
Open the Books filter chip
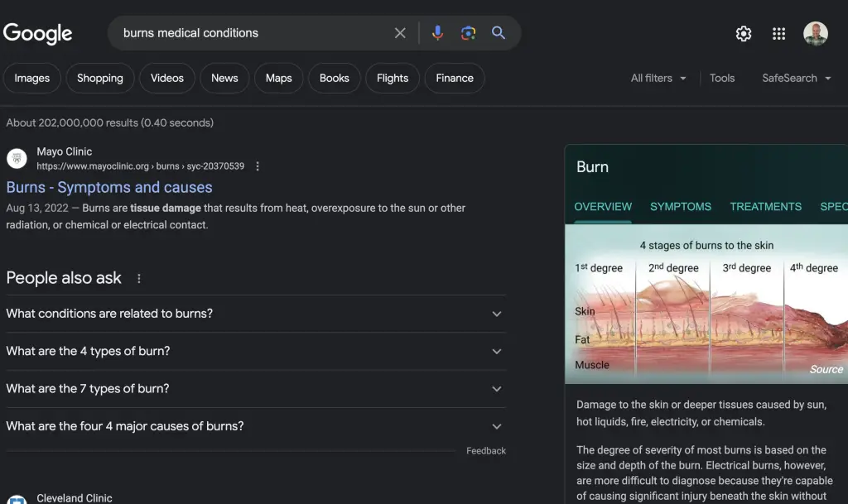[335, 79]
